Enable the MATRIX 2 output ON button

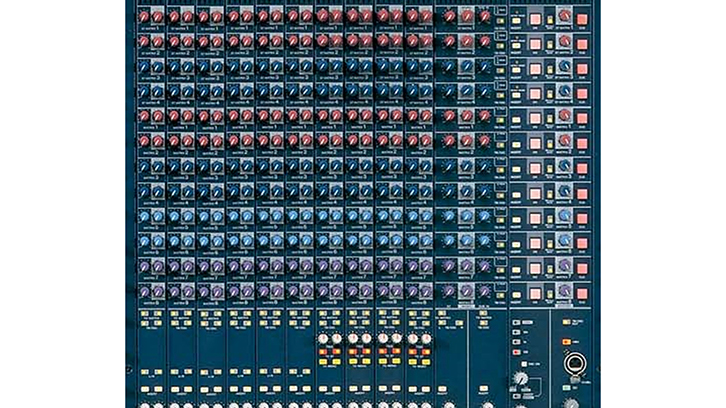coord(535,144)
